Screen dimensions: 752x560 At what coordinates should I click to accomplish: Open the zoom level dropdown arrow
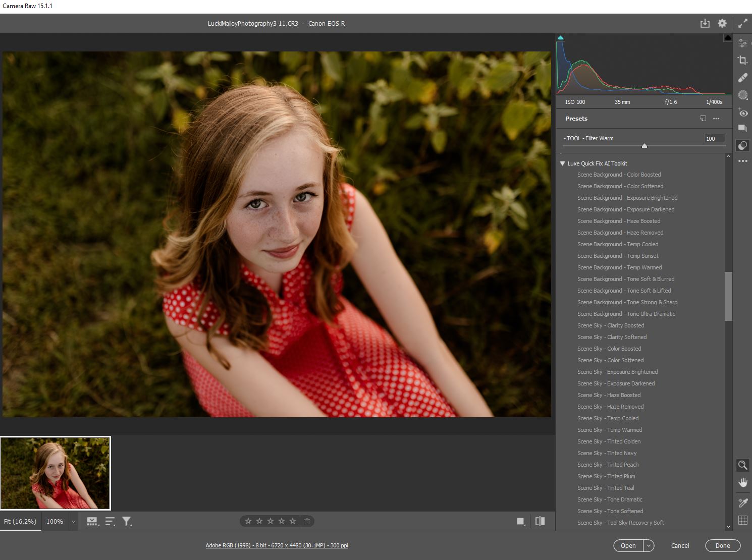click(74, 522)
